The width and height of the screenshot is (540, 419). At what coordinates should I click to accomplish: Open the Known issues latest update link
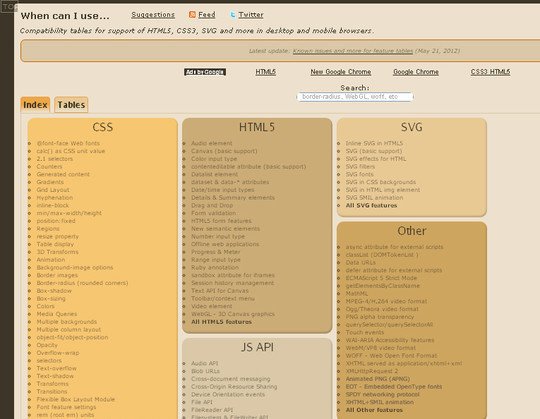[353, 51]
